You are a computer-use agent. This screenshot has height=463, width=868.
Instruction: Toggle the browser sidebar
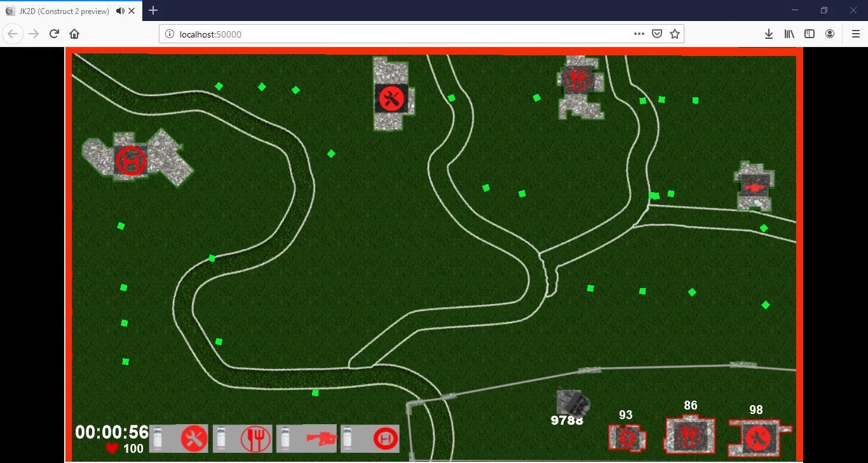pyautogui.click(x=810, y=34)
